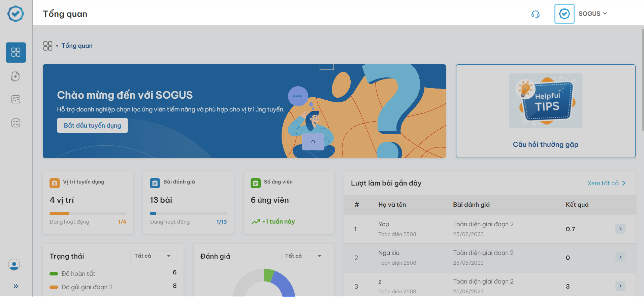
Task: Click the user account avatar icon
Action: pos(14,265)
